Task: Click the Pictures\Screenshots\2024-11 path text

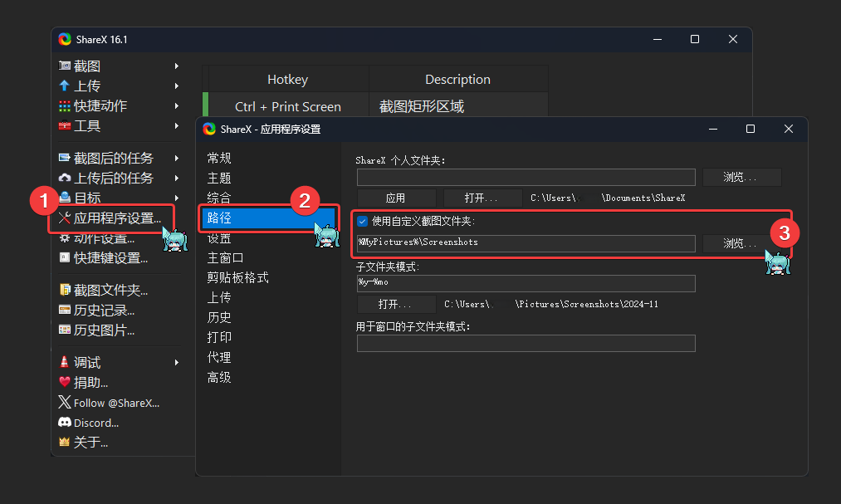Action: [551, 304]
